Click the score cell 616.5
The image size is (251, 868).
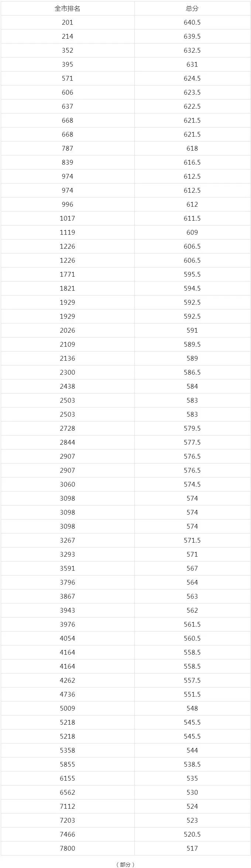pos(192,162)
